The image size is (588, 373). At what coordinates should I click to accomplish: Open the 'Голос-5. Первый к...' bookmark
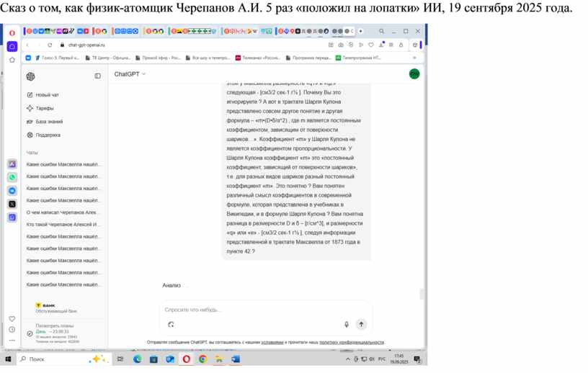click(x=57, y=58)
